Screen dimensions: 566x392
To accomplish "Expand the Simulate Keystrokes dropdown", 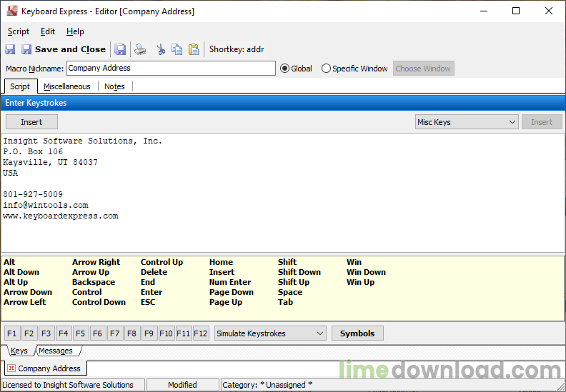I will click(x=270, y=333).
